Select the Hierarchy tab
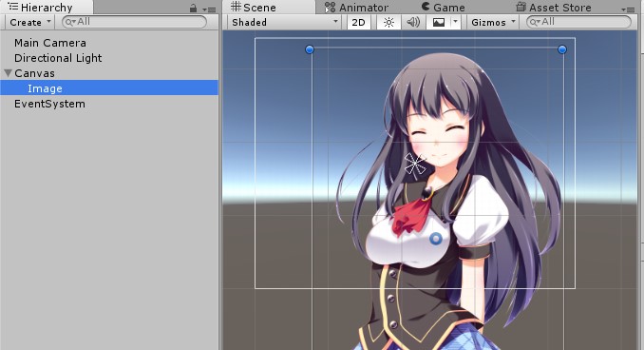The height and width of the screenshot is (350, 644). [x=47, y=7]
